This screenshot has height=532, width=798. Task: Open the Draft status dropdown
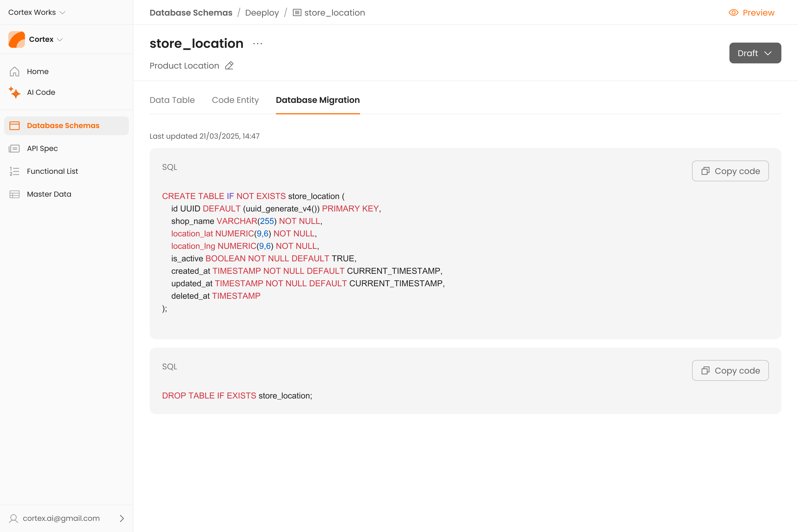tap(755, 53)
